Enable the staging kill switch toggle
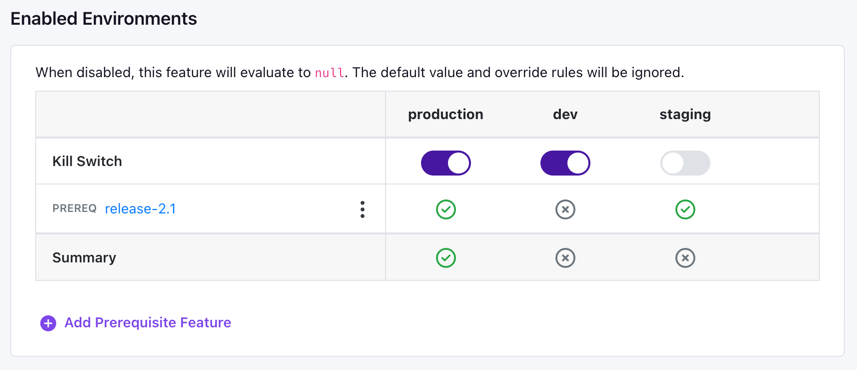 (685, 163)
